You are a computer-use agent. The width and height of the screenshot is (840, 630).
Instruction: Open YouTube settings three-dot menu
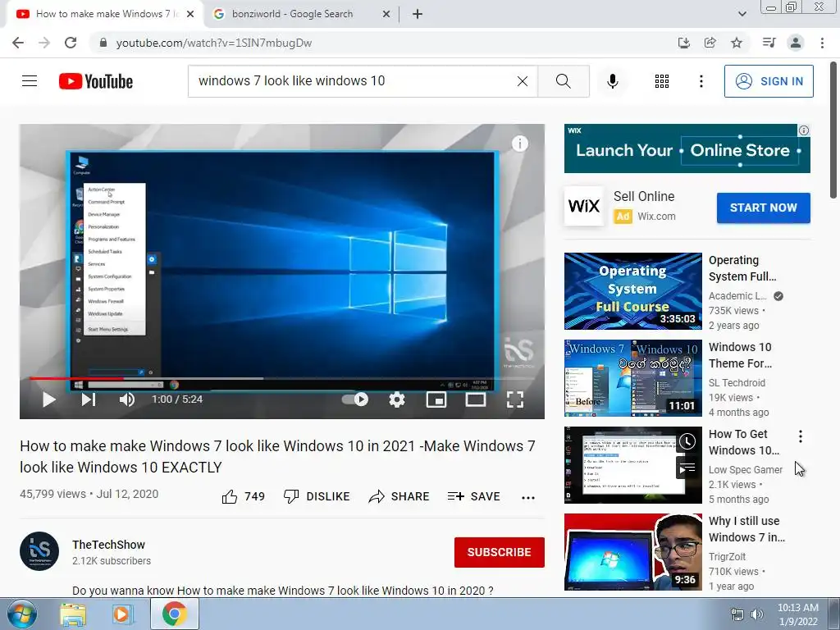point(701,81)
